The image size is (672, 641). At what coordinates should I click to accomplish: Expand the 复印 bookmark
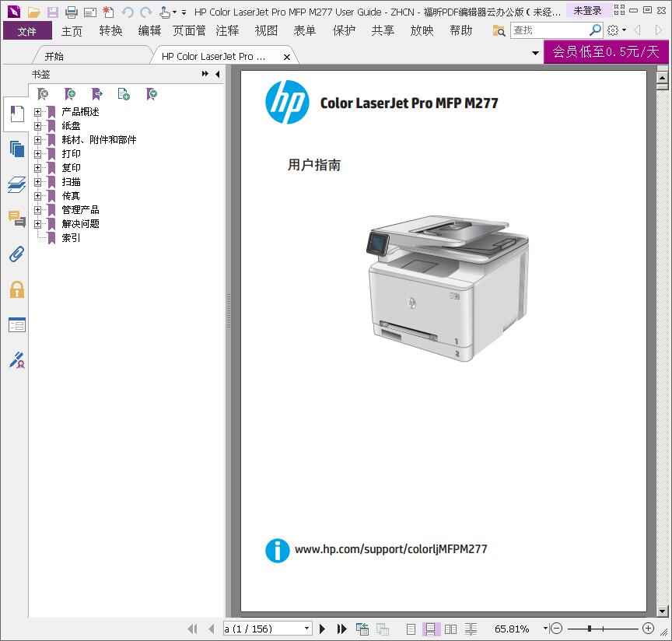tap(37, 168)
